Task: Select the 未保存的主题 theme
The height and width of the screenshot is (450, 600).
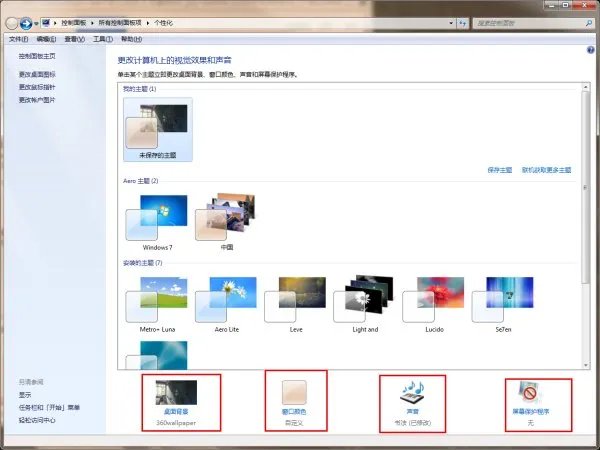Action: tap(158, 129)
